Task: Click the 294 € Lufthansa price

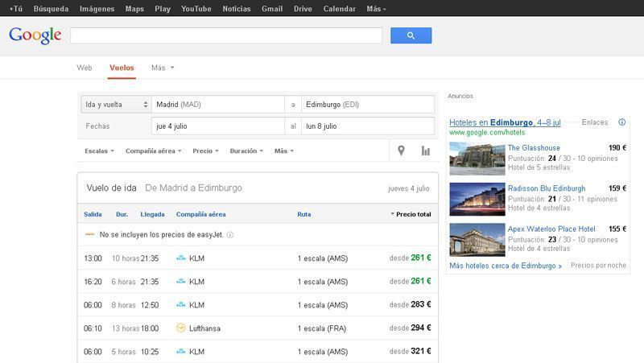Action: click(421, 328)
